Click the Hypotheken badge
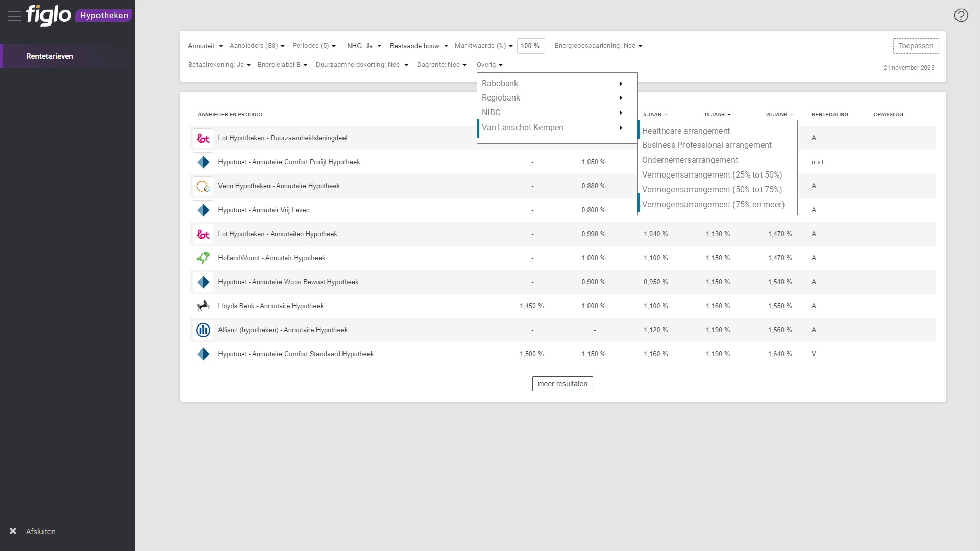The image size is (980, 551). pos(104,16)
